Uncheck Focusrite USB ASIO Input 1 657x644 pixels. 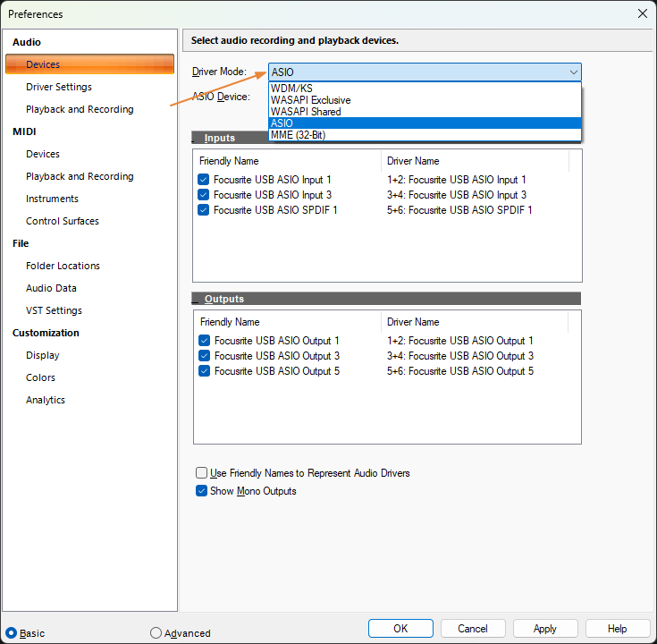203,180
